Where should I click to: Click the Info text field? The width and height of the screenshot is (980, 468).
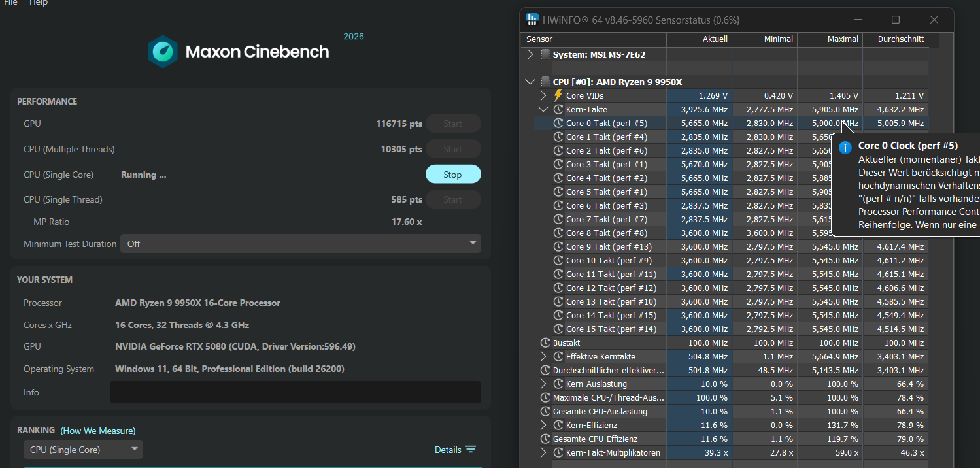pyautogui.click(x=296, y=392)
